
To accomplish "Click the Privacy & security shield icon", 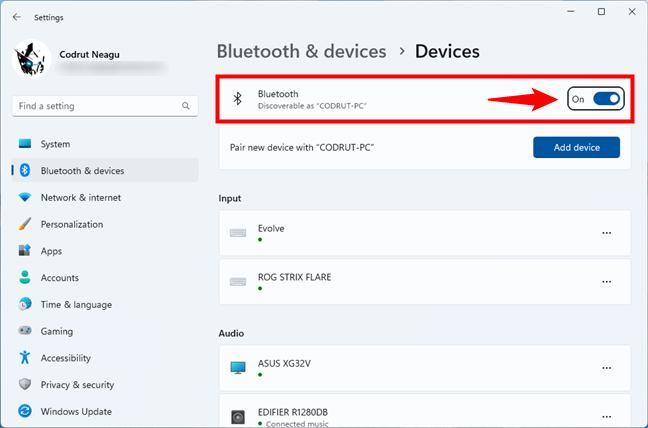I will tap(25, 385).
